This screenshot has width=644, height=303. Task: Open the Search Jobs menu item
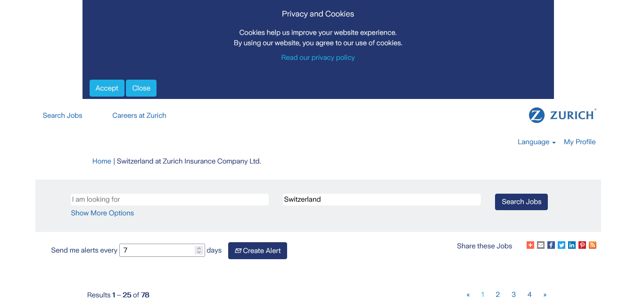click(x=62, y=115)
